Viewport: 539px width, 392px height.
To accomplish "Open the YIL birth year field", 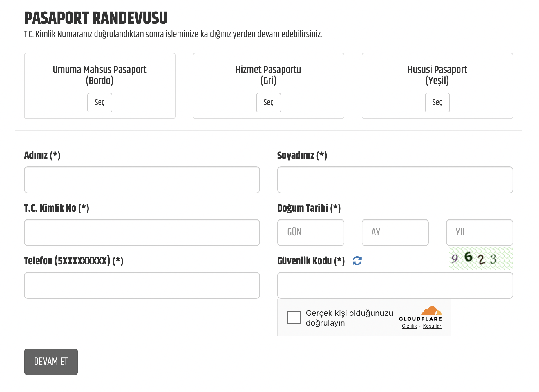I will pyautogui.click(x=479, y=233).
